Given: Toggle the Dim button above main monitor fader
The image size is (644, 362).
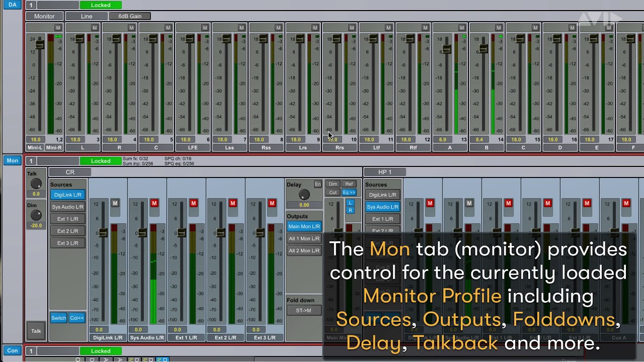Looking at the screenshot, I should click(333, 184).
